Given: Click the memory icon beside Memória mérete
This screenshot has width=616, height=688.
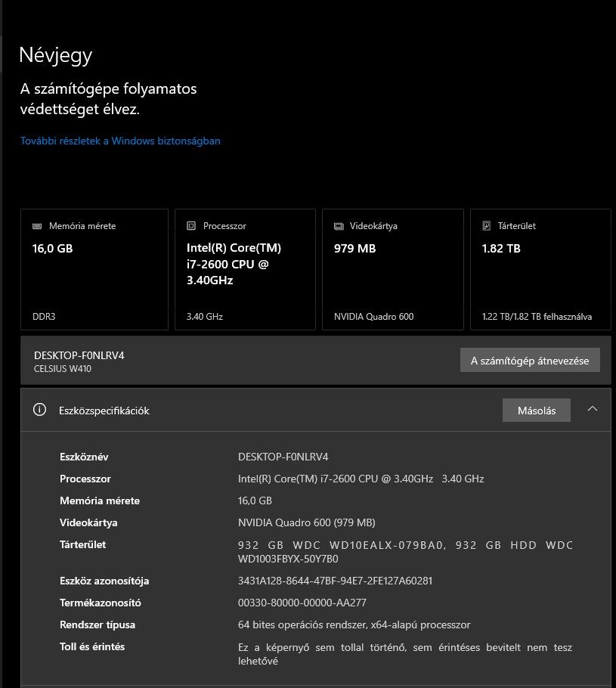Looking at the screenshot, I should pyautogui.click(x=37, y=226).
